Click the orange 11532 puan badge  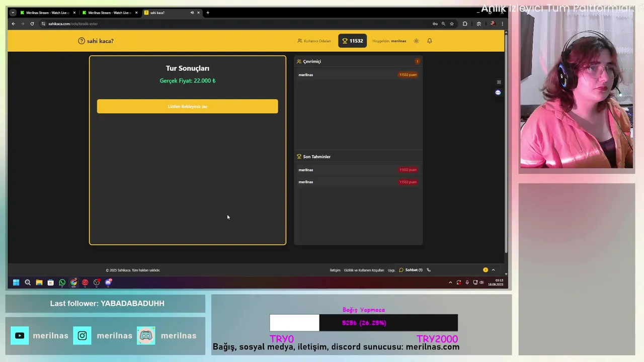pyautogui.click(x=408, y=74)
